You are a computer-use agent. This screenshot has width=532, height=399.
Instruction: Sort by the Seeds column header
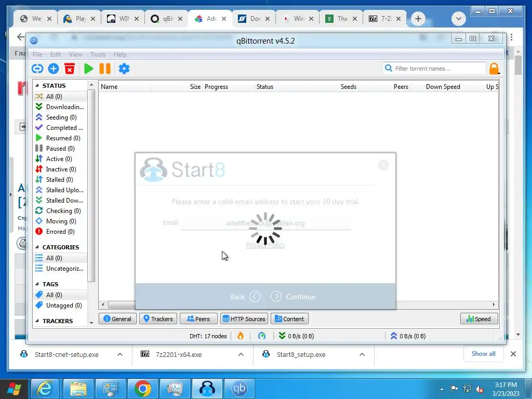click(332, 87)
